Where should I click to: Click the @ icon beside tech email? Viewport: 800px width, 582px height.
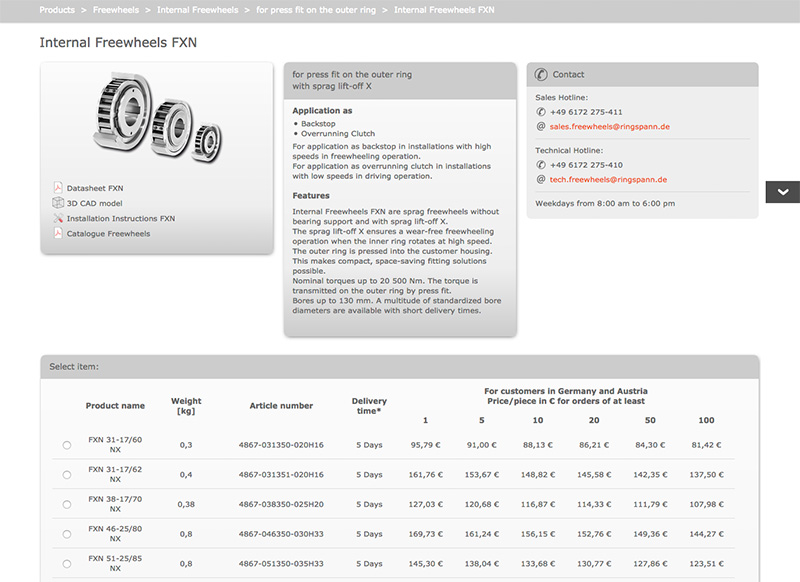pos(541,179)
